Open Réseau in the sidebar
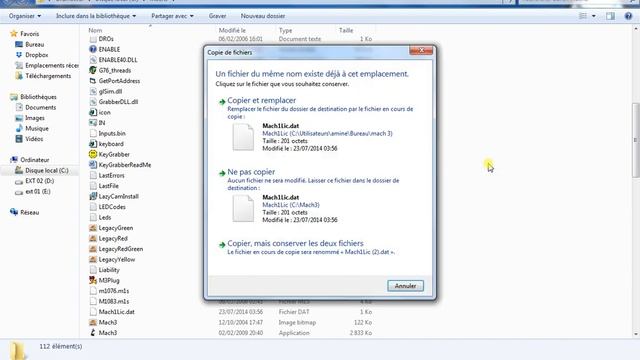 pos(24,212)
